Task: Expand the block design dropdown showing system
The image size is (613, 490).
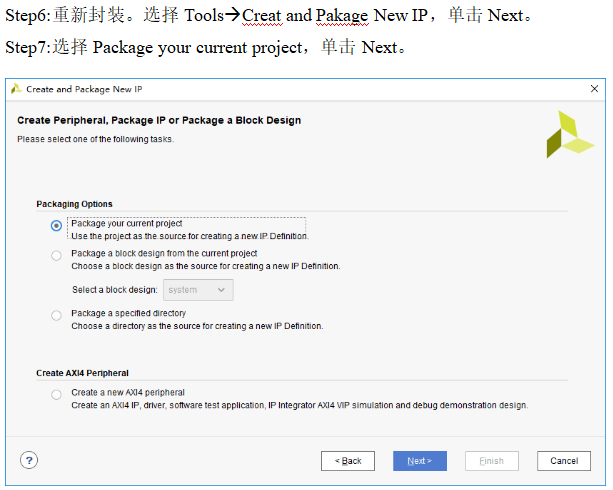Action: point(198,290)
